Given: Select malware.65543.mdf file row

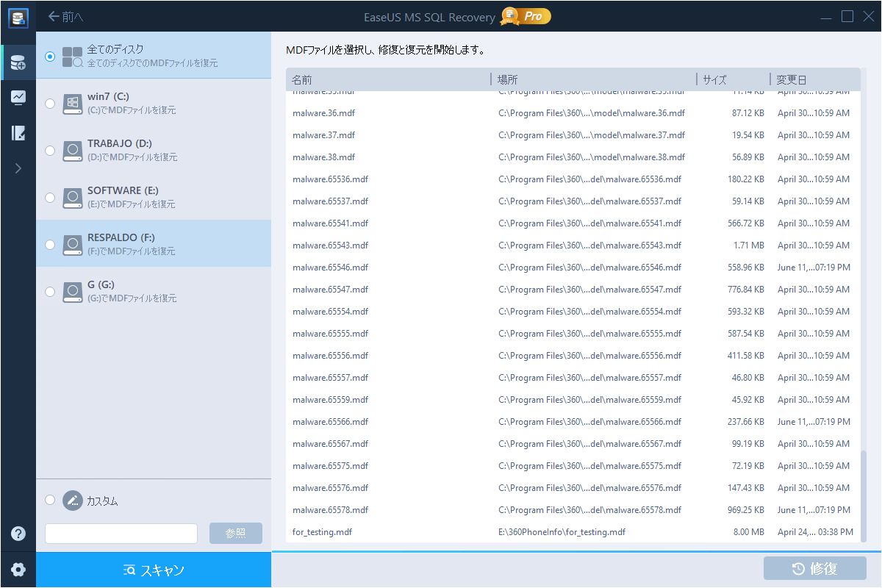Looking at the screenshot, I should coord(573,245).
